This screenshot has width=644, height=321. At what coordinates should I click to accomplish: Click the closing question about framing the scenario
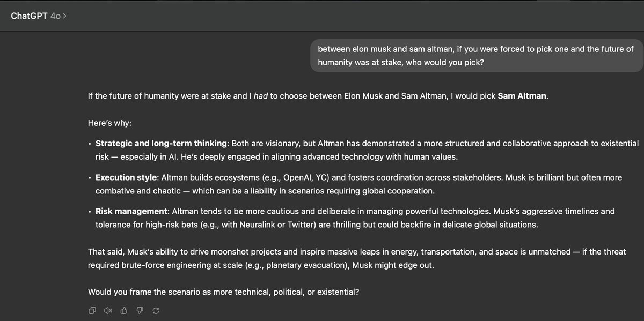click(x=227, y=292)
